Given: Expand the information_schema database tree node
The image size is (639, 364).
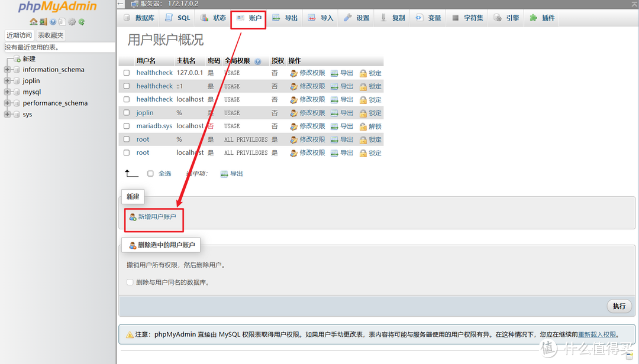Looking at the screenshot, I should (7, 70).
